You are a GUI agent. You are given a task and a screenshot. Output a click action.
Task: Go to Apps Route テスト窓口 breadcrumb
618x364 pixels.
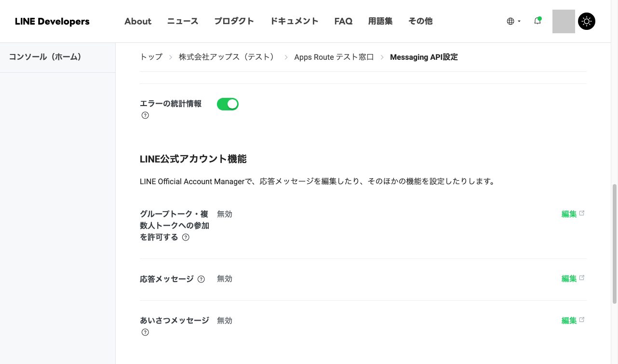coord(334,57)
